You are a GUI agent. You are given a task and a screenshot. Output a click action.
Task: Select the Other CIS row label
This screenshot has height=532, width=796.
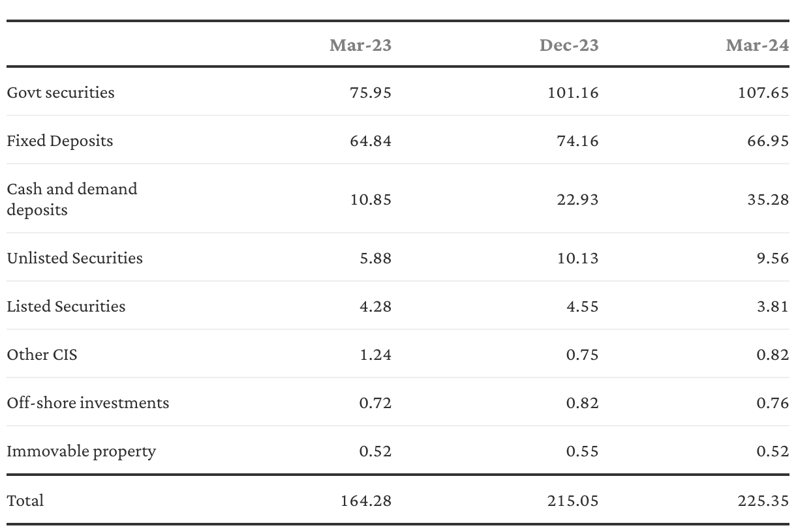pyautogui.click(x=42, y=355)
